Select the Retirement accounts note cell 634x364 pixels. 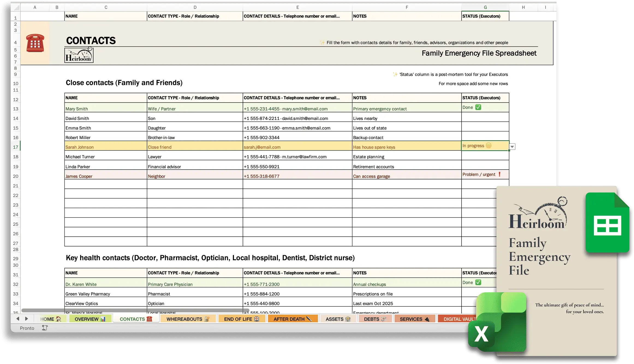coord(407,165)
